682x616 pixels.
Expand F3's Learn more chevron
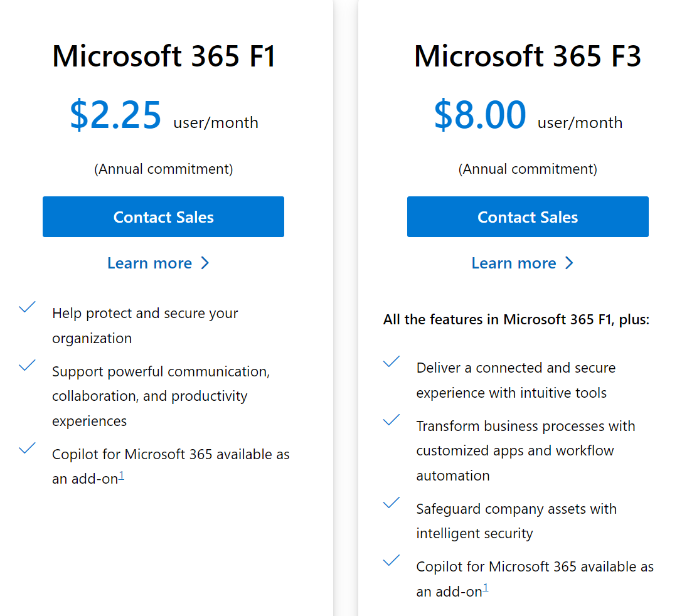(x=569, y=263)
